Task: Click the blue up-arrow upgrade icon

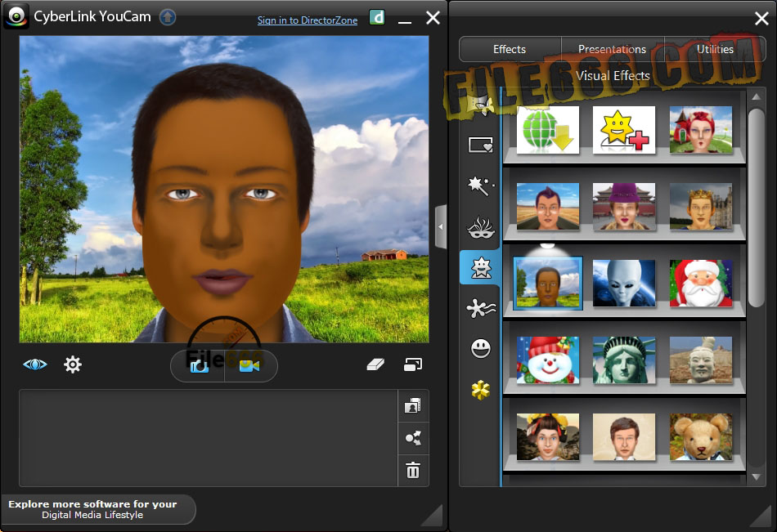Action: [168, 17]
